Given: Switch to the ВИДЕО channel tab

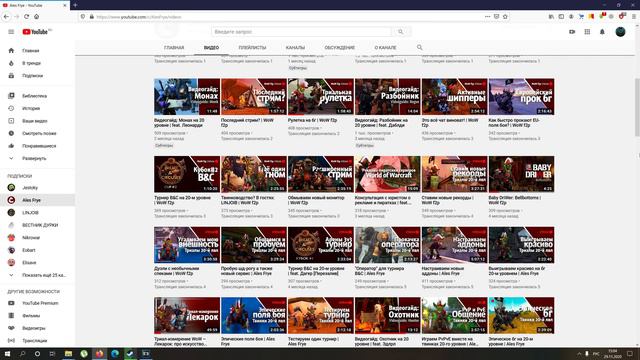Looking at the screenshot, I should point(211,48).
